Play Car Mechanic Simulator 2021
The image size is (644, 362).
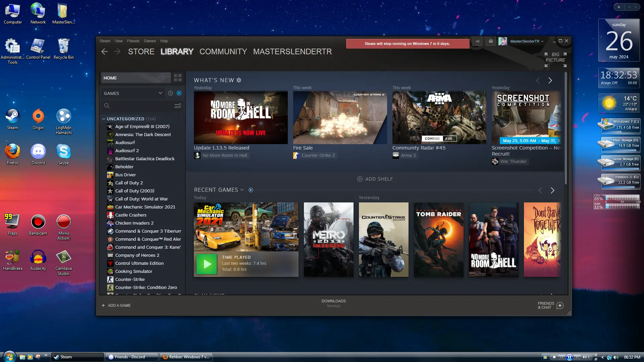(x=206, y=264)
